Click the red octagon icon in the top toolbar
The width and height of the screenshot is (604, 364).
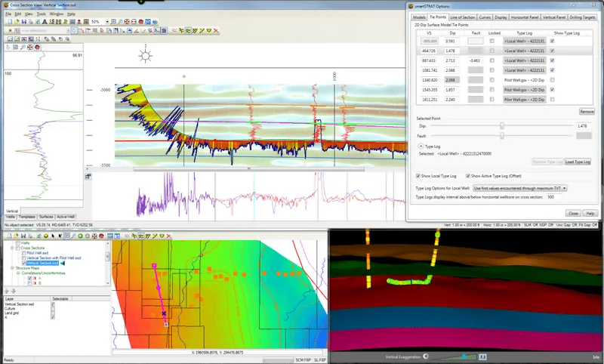(141, 22)
